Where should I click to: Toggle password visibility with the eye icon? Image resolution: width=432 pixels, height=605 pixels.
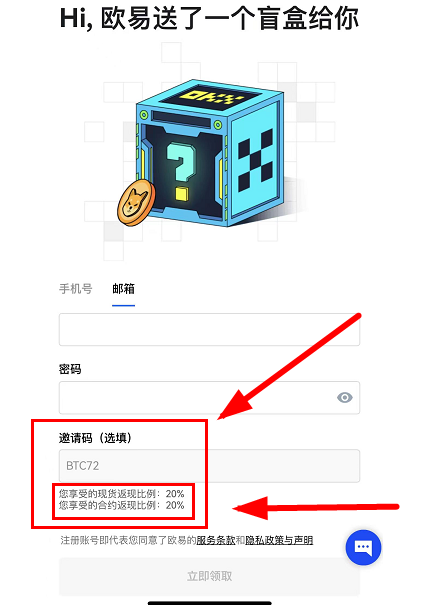coord(344,397)
